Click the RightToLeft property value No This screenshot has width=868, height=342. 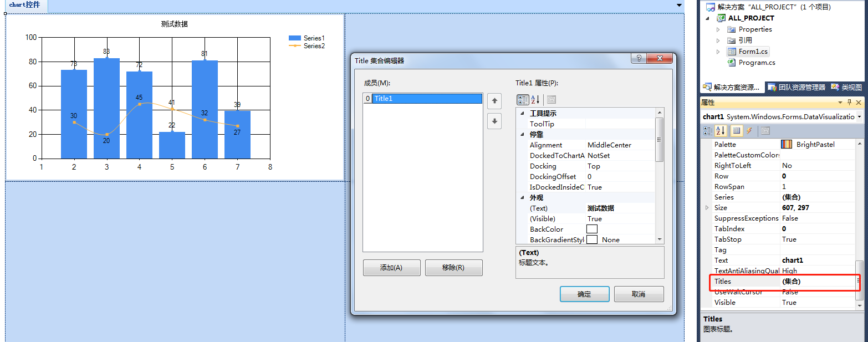click(x=787, y=165)
